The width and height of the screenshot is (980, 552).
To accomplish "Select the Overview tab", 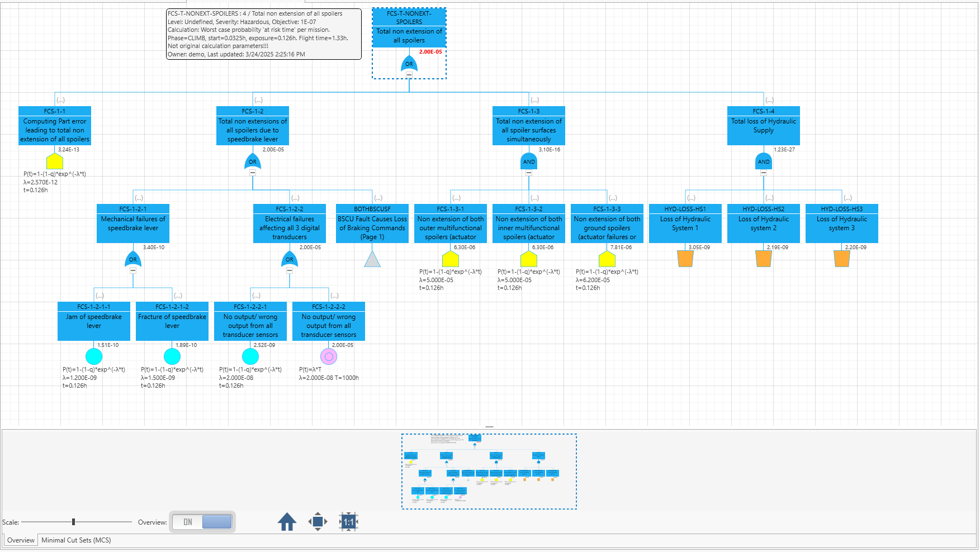I will coord(21,540).
